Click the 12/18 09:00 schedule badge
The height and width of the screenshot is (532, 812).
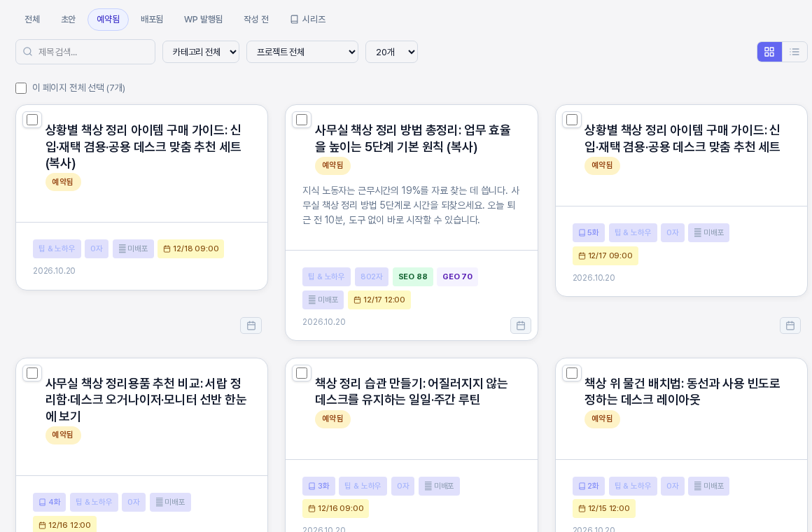pyautogui.click(x=190, y=248)
